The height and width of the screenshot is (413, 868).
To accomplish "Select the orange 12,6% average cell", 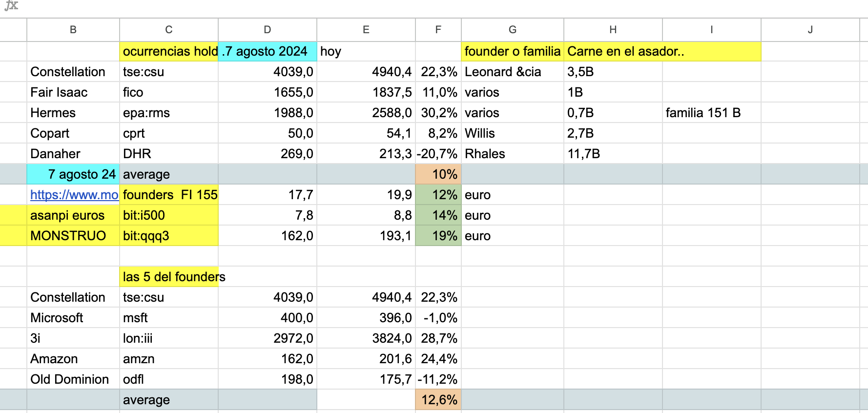I will coord(438,400).
